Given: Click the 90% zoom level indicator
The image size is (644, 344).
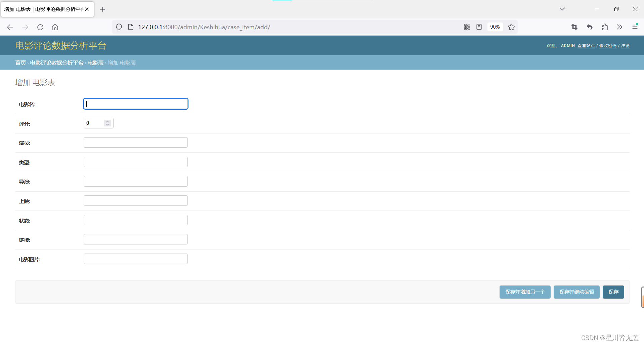Looking at the screenshot, I should pyautogui.click(x=495, y=27).
